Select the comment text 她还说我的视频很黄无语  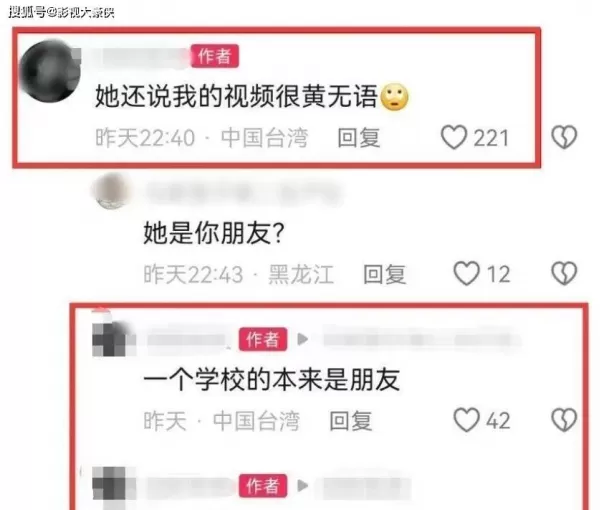(x=236, y=96)
